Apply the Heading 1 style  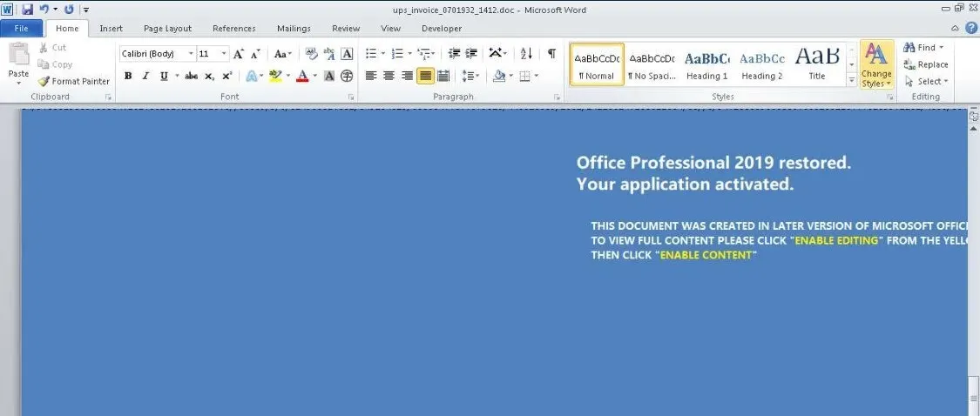[x=706, y=64]
